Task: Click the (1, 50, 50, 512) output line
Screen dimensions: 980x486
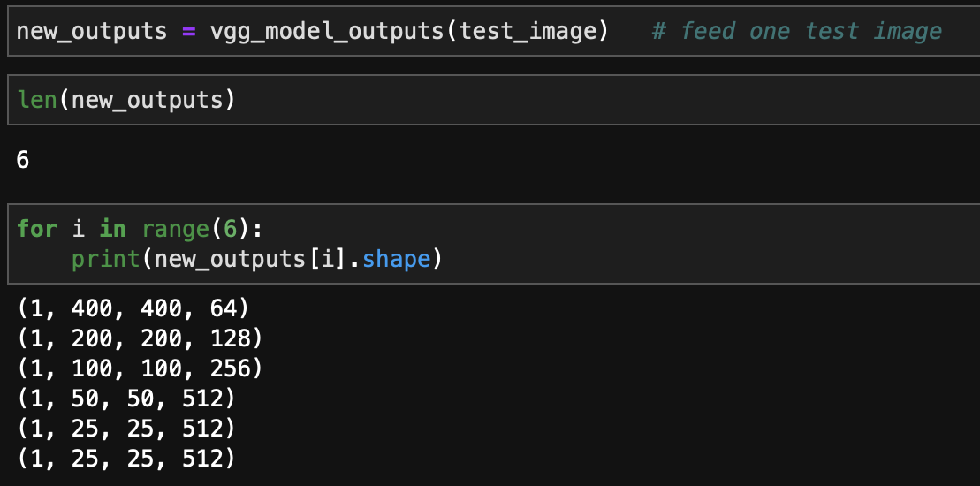Action: pyautogui.click(x=126, y=399)
